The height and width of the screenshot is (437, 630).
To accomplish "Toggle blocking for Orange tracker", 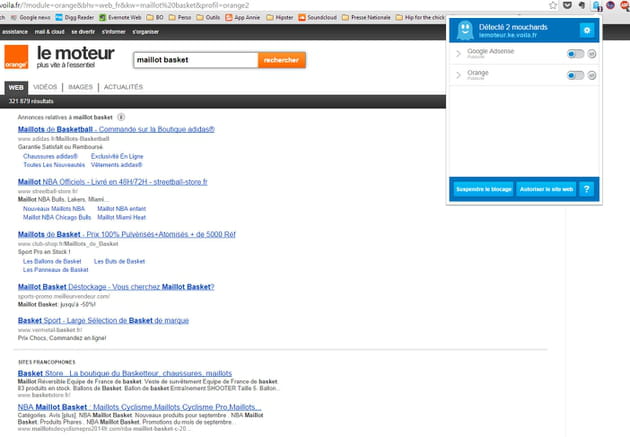I will [575, 76].
